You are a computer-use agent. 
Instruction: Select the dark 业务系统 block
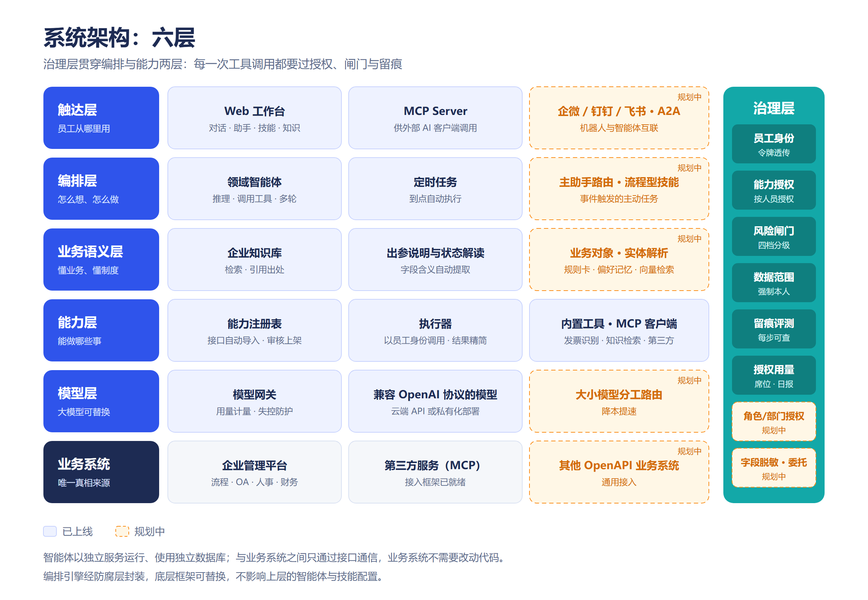point(101,472)
